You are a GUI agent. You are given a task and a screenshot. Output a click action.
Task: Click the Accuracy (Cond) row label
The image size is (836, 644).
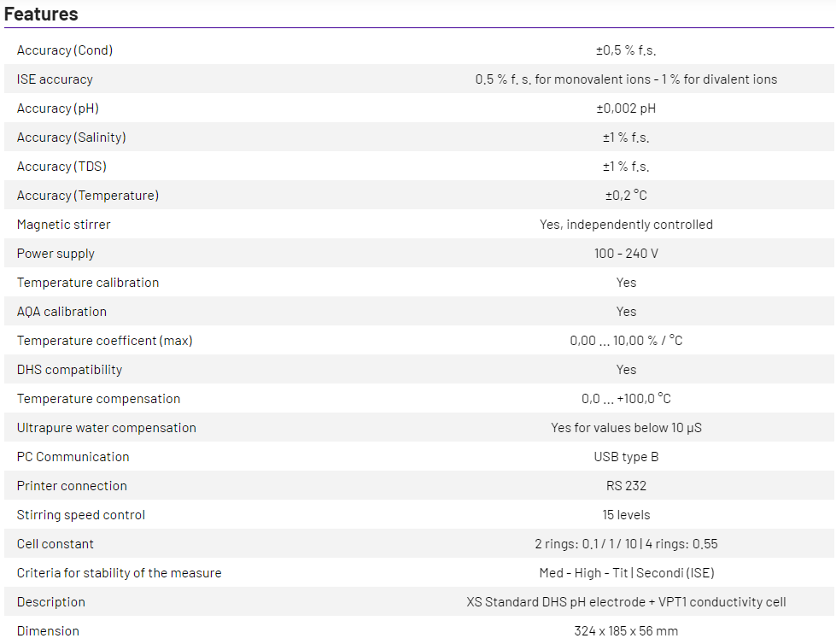point(65,50)
